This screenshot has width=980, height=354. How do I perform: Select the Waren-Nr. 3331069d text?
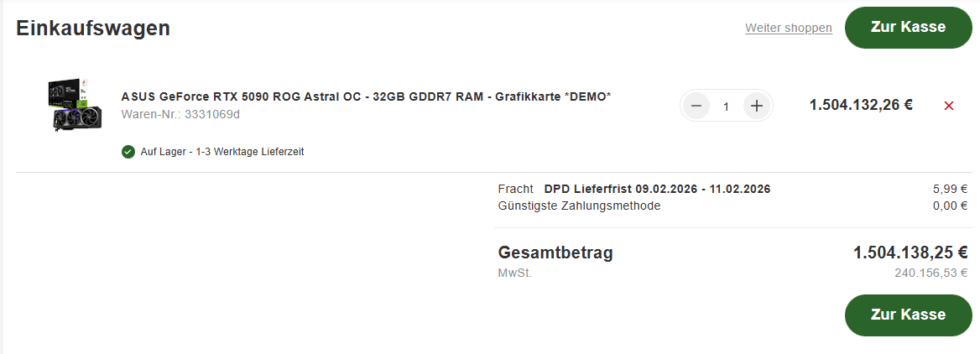[x=180, y=114]
